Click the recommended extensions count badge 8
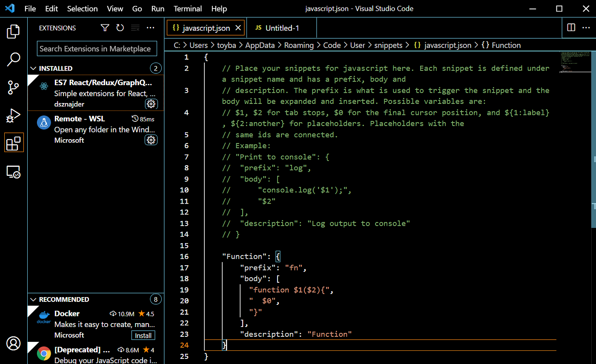596x364 pixels. click(x=156, y=300)
